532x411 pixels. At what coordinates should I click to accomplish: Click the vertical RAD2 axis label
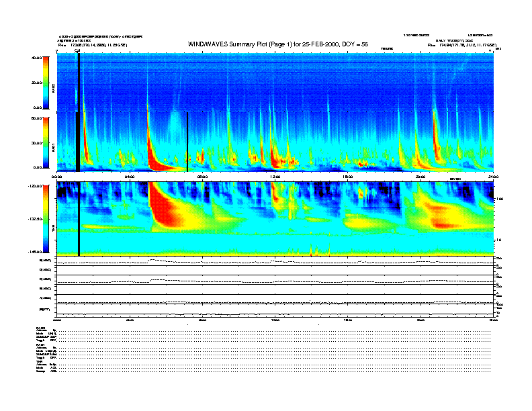click(x=53, y=88)
